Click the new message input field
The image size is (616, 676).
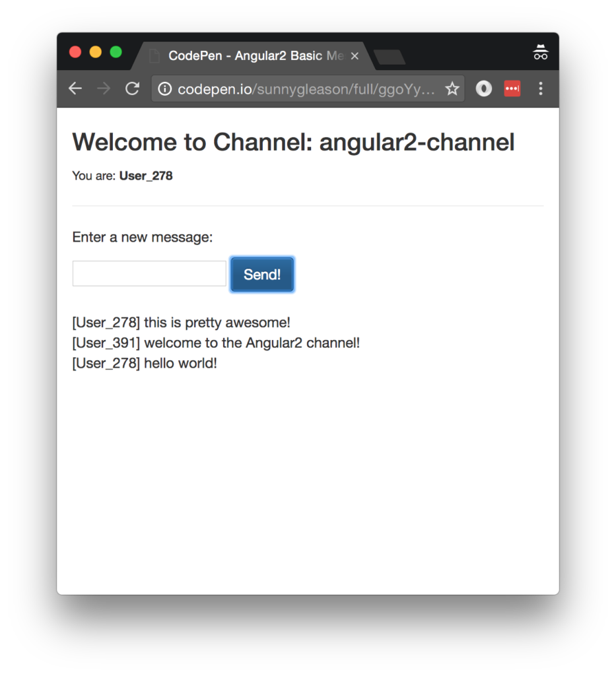point(149,273)
